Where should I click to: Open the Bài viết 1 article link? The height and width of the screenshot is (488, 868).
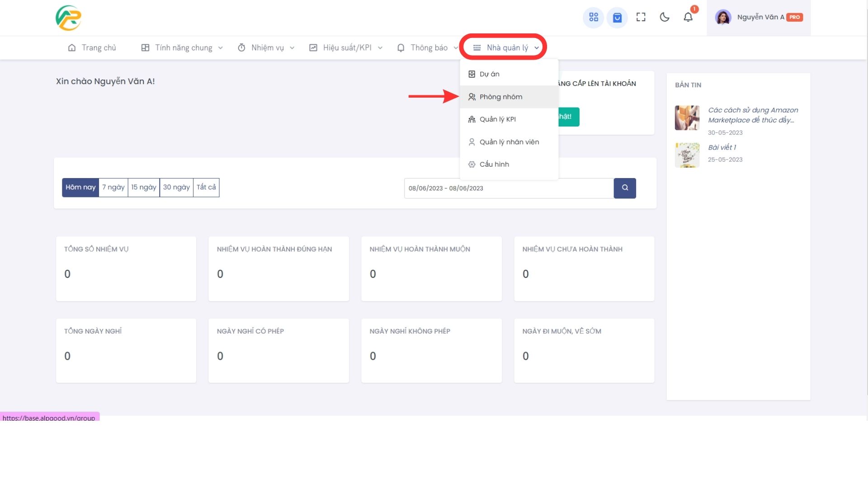[722, 147]
